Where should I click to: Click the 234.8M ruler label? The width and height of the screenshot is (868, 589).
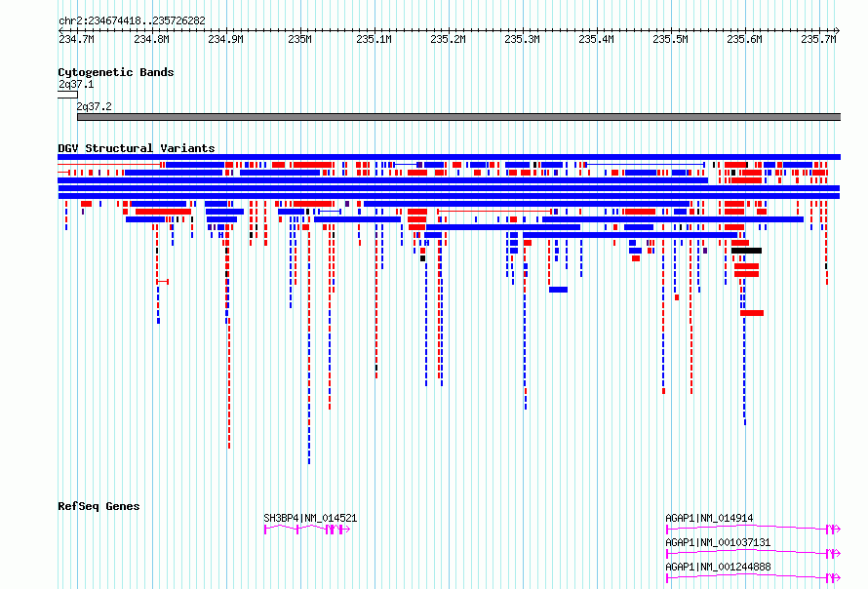click(x=151, y=39)
